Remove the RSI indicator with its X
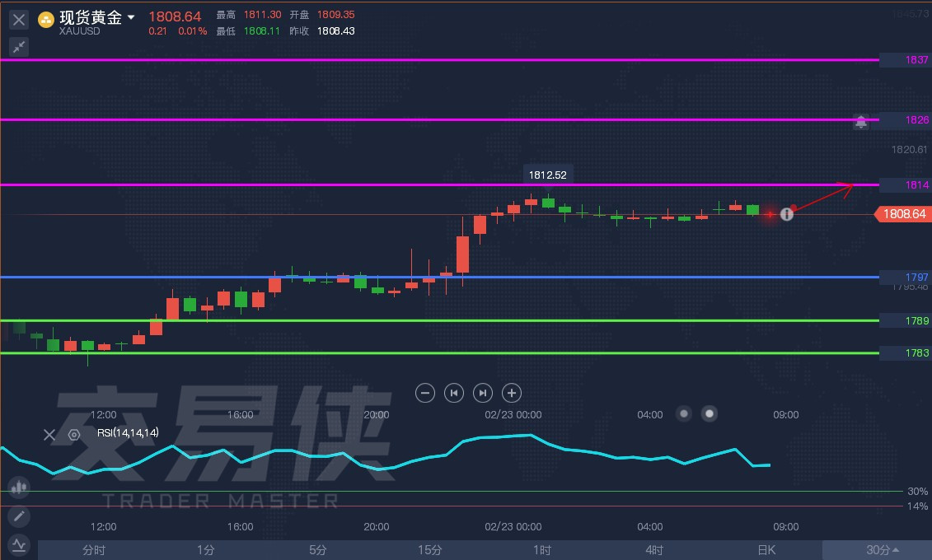The image size is (932, 560). coord(49,435)
